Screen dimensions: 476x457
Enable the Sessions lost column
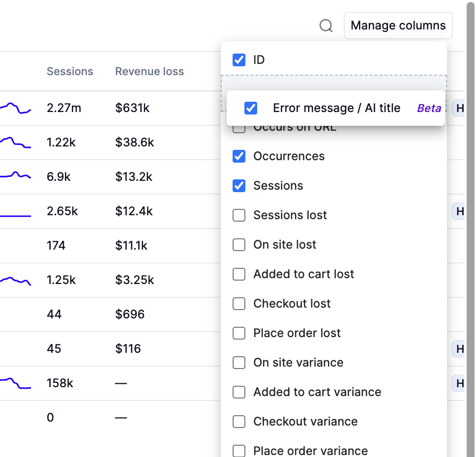(x=239, y=215)
